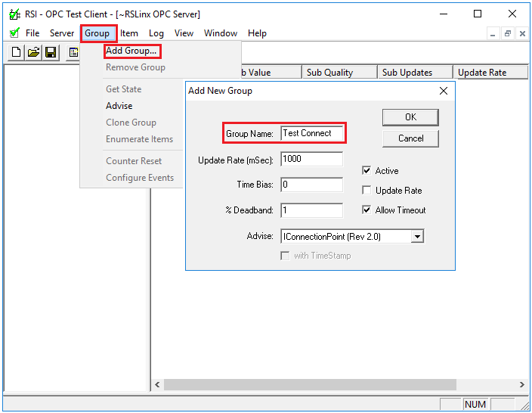Click the horizontal scrollbar right arrow
Screen dimensions: 532x413
(x=522, y=384)
